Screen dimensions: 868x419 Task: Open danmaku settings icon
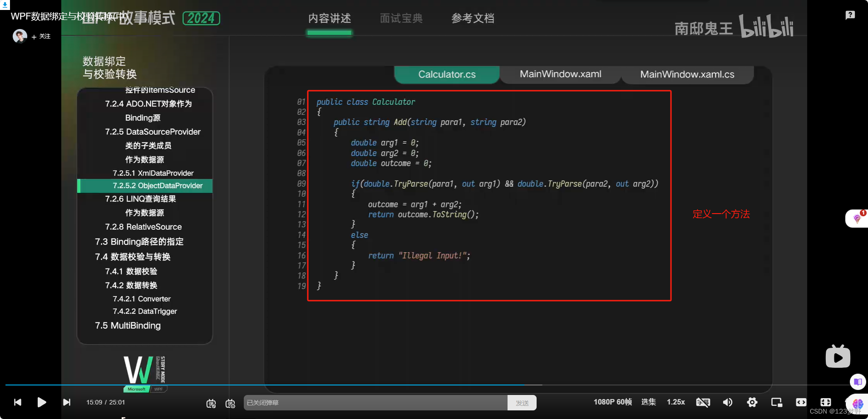(230, 403)
